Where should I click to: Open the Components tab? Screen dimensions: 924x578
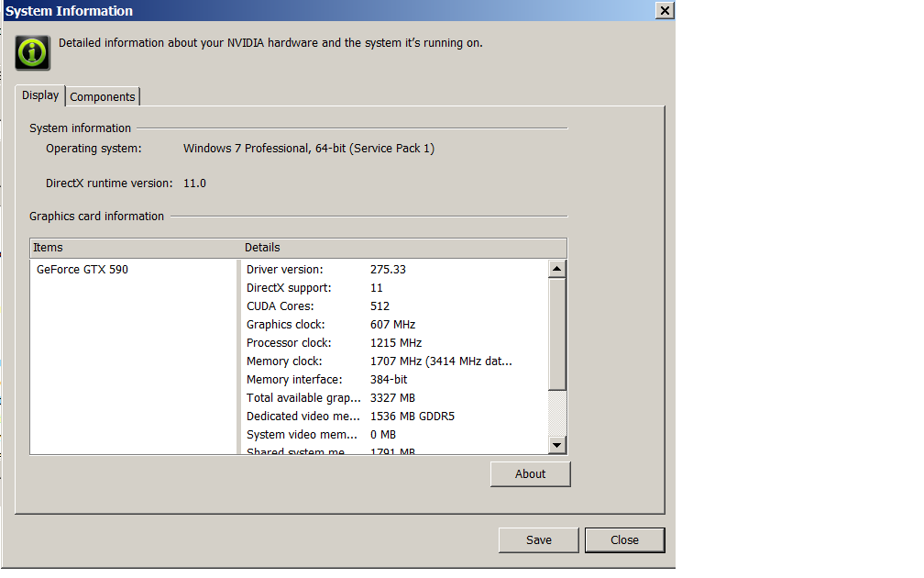point(102,96)
